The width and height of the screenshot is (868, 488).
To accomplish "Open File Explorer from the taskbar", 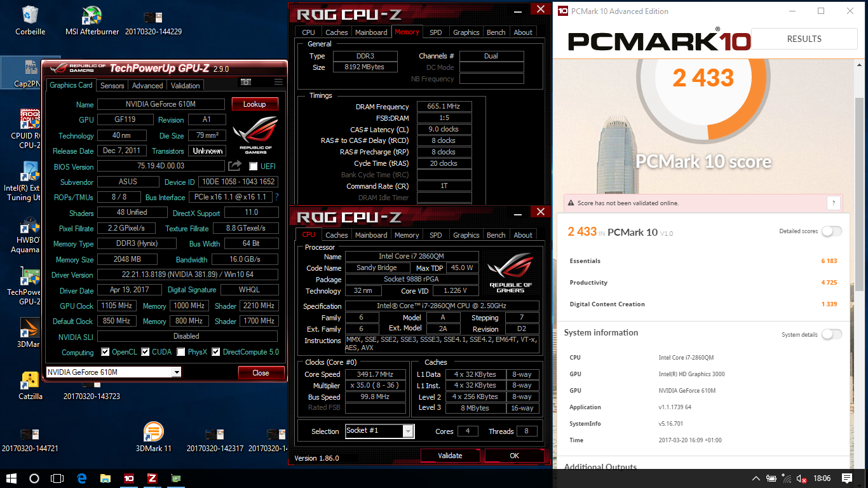I will pyautogui.click(x=105, y=478).
